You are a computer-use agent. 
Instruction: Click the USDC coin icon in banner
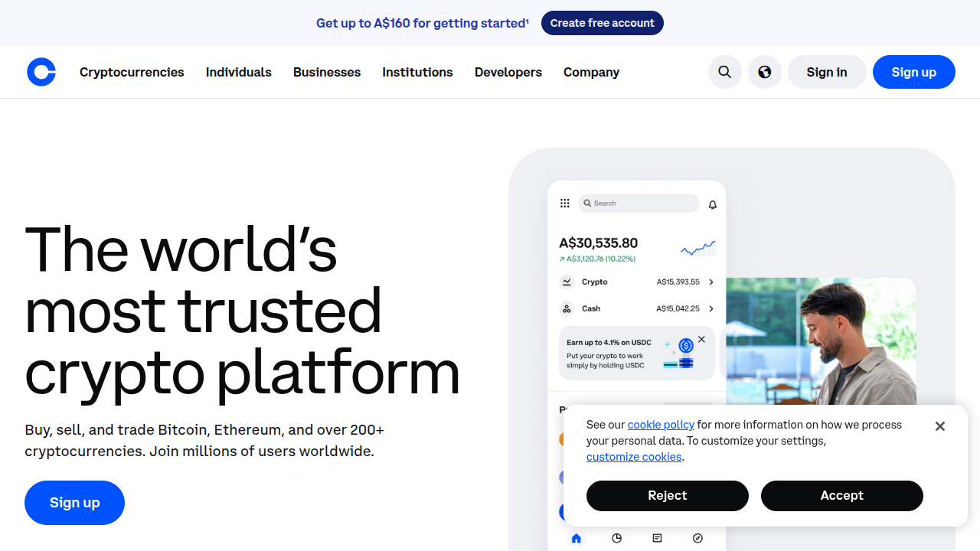[x=685, y=344]
